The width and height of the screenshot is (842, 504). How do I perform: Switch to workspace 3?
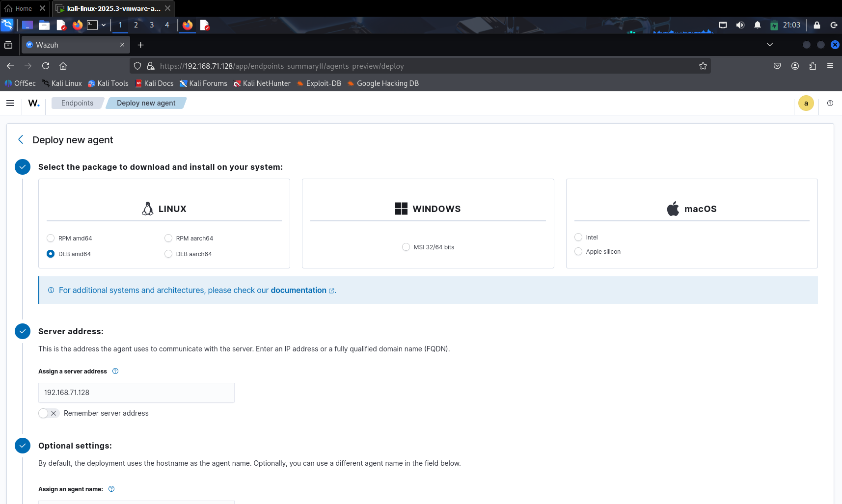click(x=152, y=25)
